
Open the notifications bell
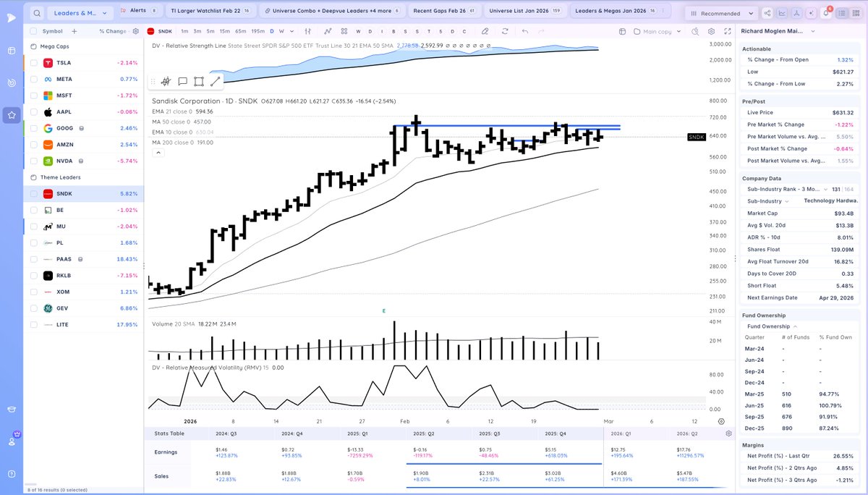click(x=825, y=13)
